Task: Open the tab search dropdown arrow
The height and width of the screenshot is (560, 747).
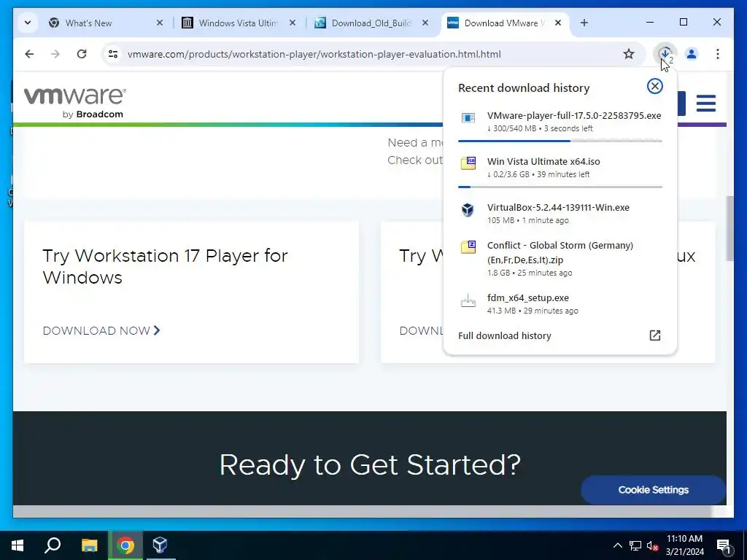Action: pos(28,23)
